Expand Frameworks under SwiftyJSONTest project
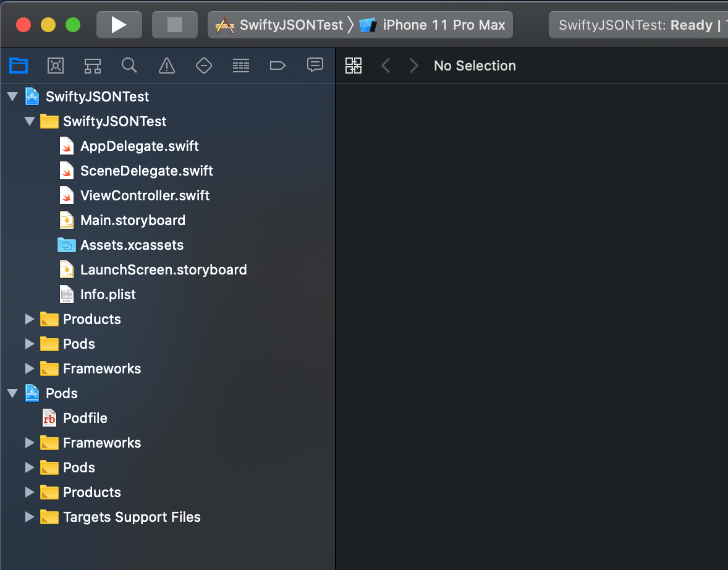Screen dimensions: 728x570 30,368
